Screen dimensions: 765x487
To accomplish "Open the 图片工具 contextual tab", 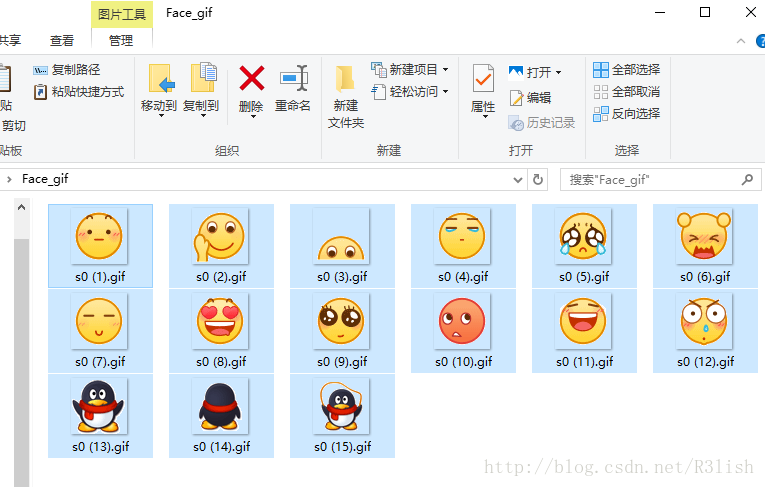I will (x=122, y=14).
